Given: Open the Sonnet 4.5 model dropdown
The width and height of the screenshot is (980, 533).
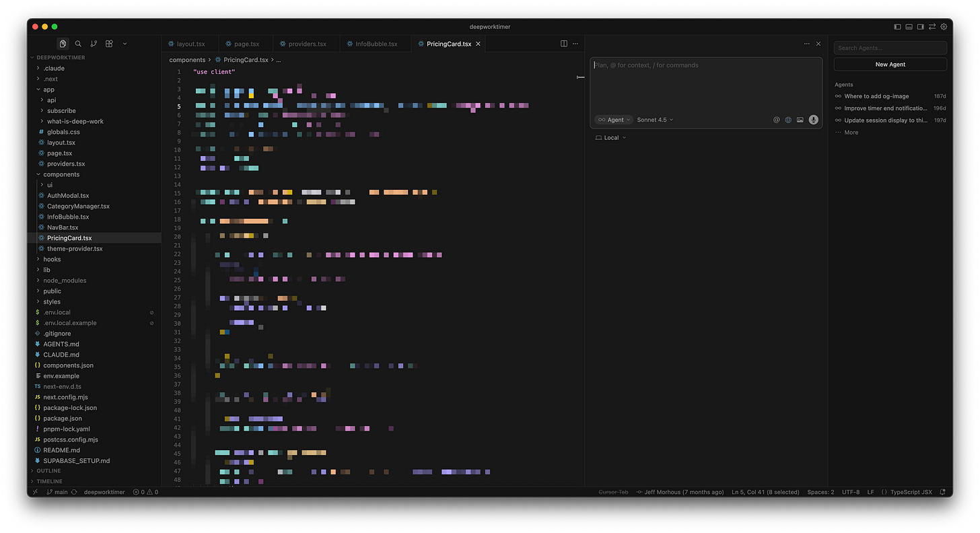Looking at the screenshot, I should point(654,119).
